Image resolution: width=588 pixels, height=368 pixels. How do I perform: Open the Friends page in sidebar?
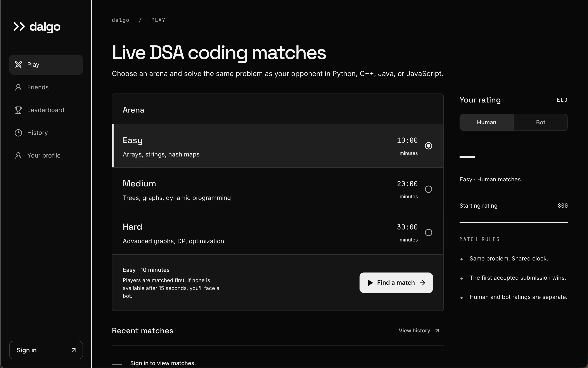pyautogui.click(x=46, y=87)
